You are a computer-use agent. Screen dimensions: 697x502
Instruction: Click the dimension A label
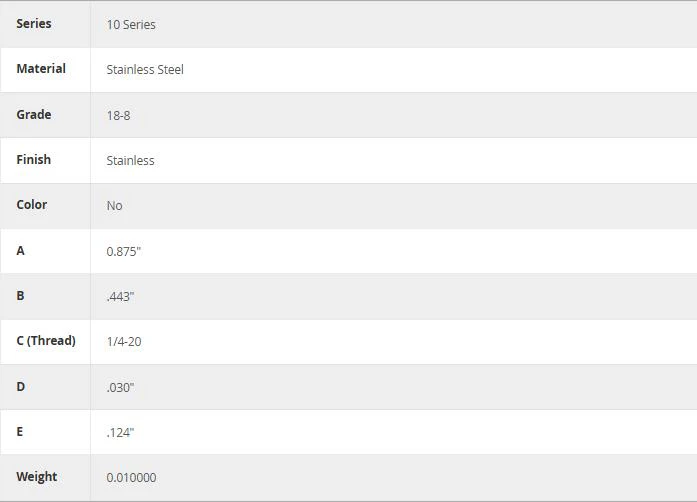pos(20,250)
